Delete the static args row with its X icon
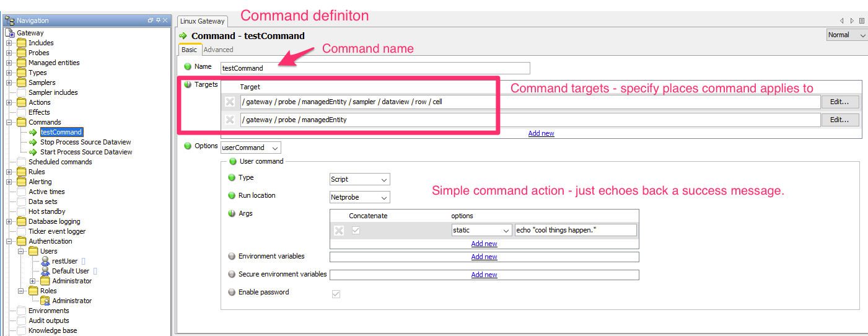 click(x=339, y=231)
